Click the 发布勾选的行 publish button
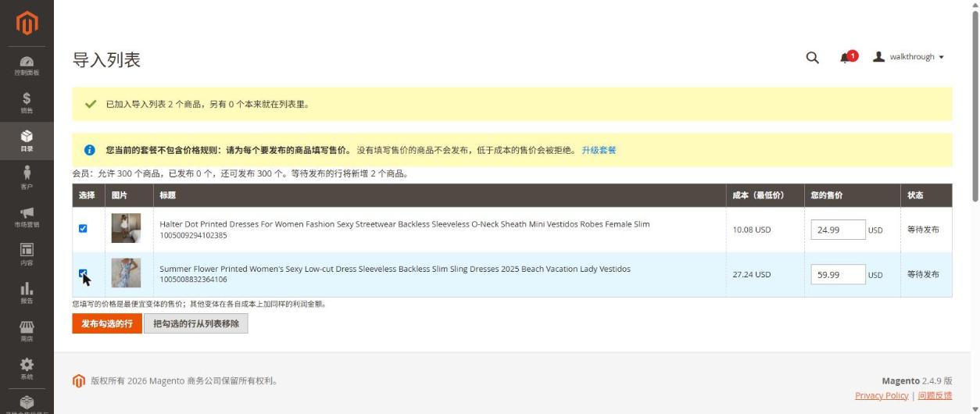Viewport: 980px width, 414px height. click(x=107, y=323)
